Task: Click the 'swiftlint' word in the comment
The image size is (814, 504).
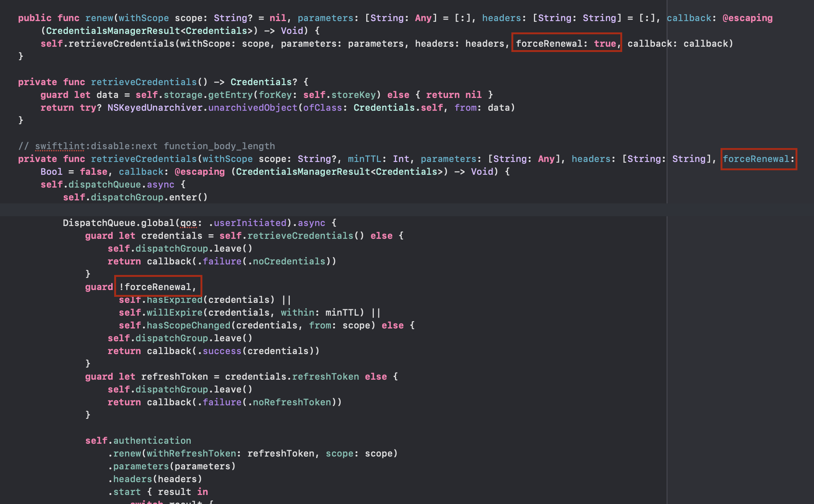Action: tap(60, 146)
